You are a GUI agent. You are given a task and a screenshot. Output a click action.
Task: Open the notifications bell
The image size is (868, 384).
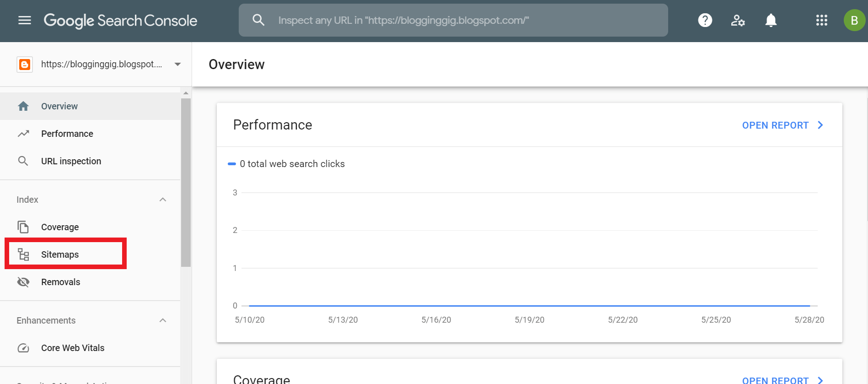pyautogui.click(x=771, y=20)
